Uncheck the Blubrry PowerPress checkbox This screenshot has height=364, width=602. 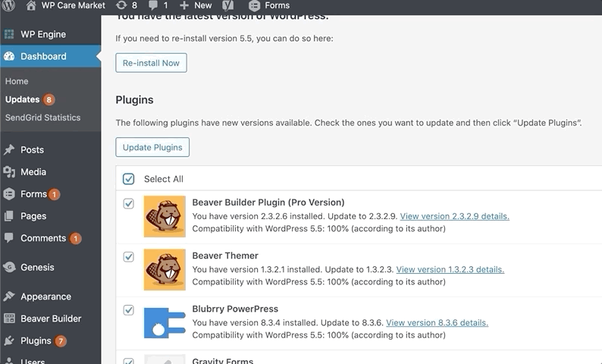[x=129, y=310]
